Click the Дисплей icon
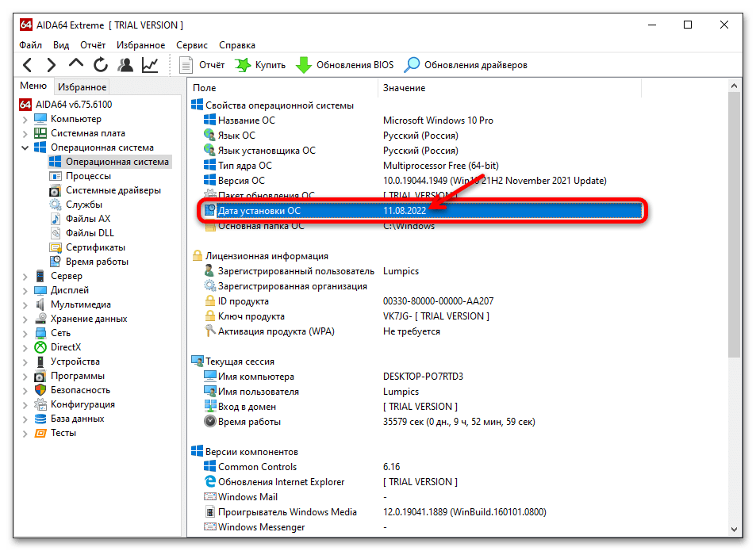756x551 pixels. coord(40,290)
